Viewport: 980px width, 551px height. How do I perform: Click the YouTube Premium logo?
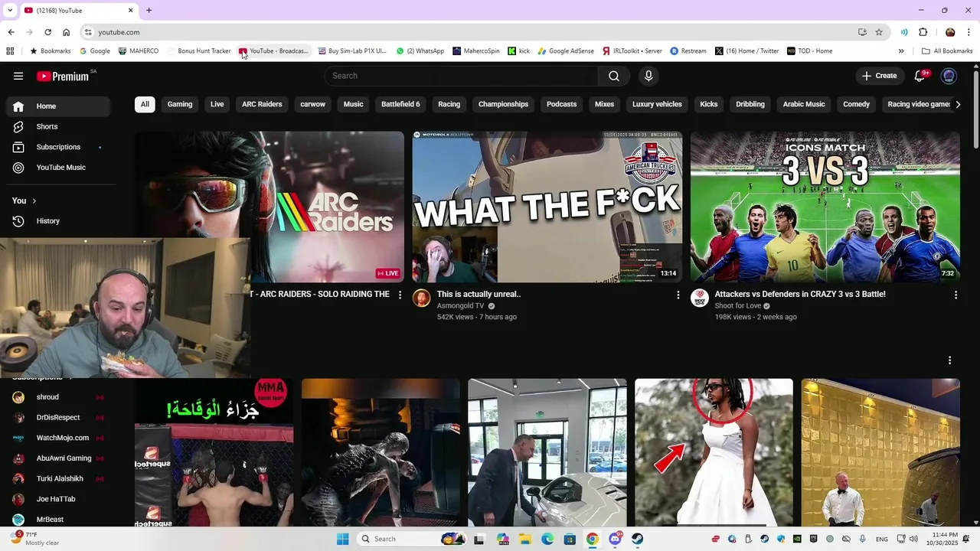pos(63,76)
